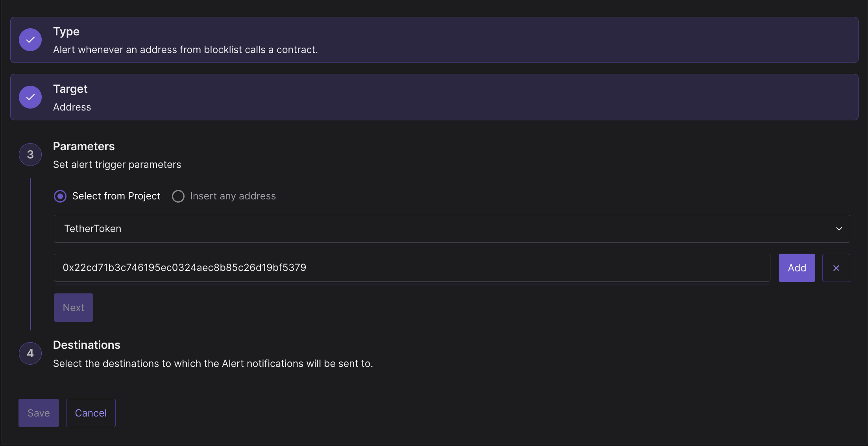Click the Target step checkmark icon
This screenshot has width=868, height=446.
click(x=30, y=97)
